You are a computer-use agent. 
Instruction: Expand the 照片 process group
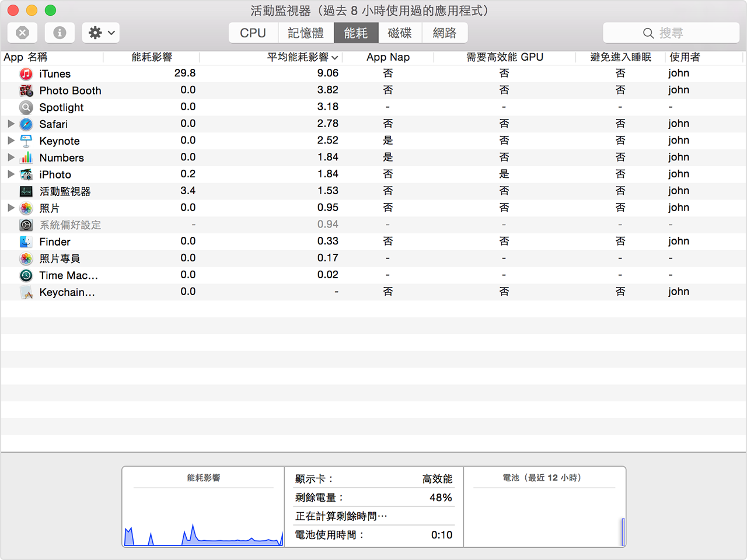tap(11, 208)
